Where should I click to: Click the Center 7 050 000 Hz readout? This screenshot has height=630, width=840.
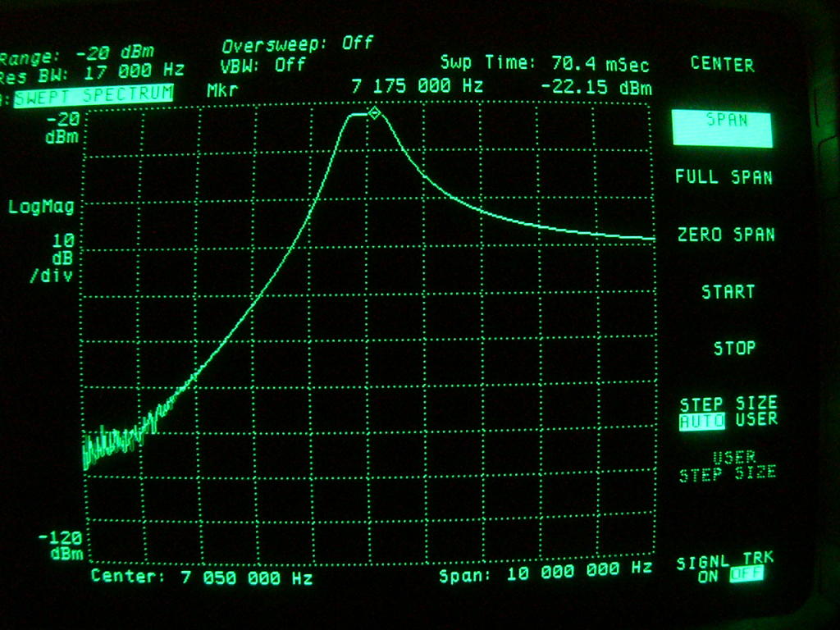point(201,577)
